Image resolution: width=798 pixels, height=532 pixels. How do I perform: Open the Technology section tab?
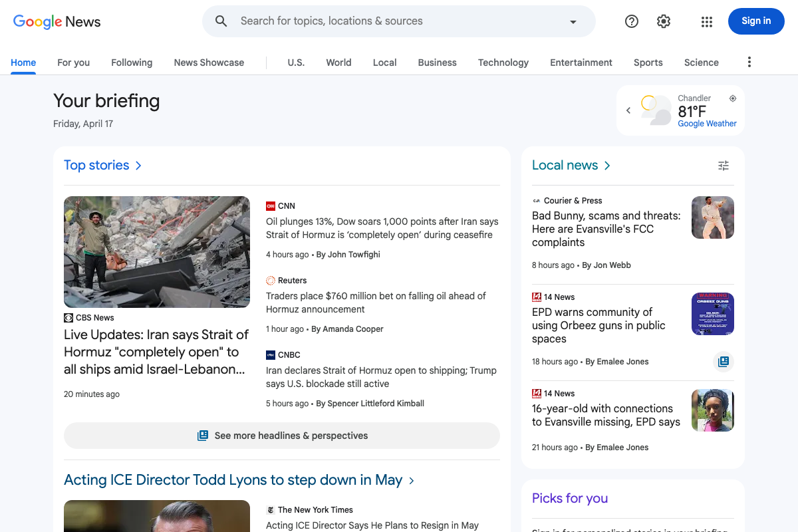tap(503, 63)
